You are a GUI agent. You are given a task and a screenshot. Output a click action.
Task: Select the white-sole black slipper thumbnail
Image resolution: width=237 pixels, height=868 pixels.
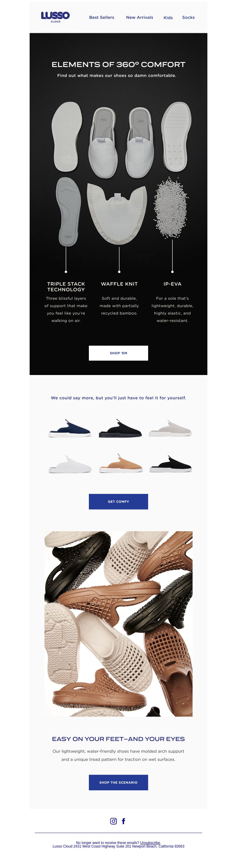(x=170, y=464)
